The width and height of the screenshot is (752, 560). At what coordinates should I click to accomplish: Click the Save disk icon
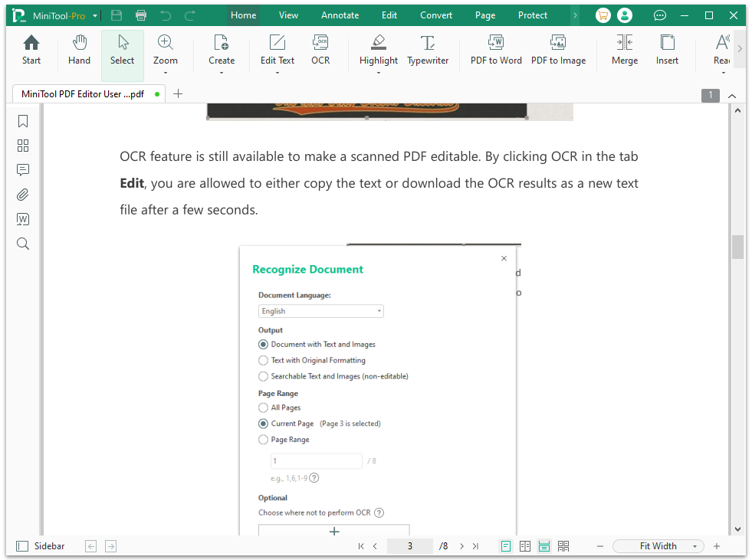[x=117, y=15]
